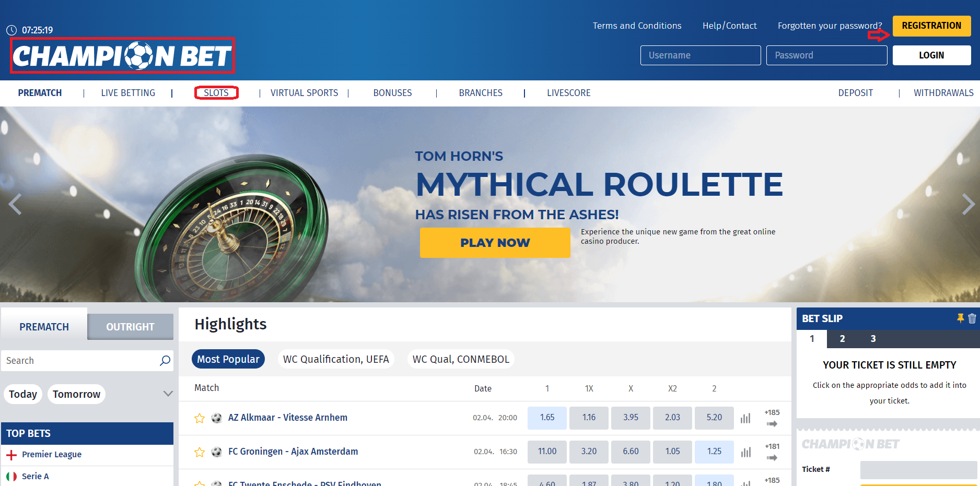Click Forgotten your password link
The image size is (980, 486).
pos(830,26)
